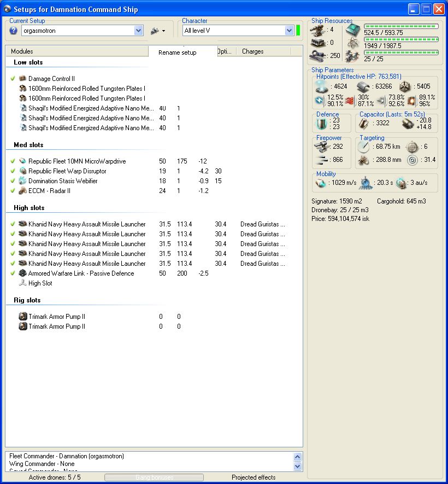Expand the setup actions menu arrow
448x484 pixels.
[x=163, y=31]
